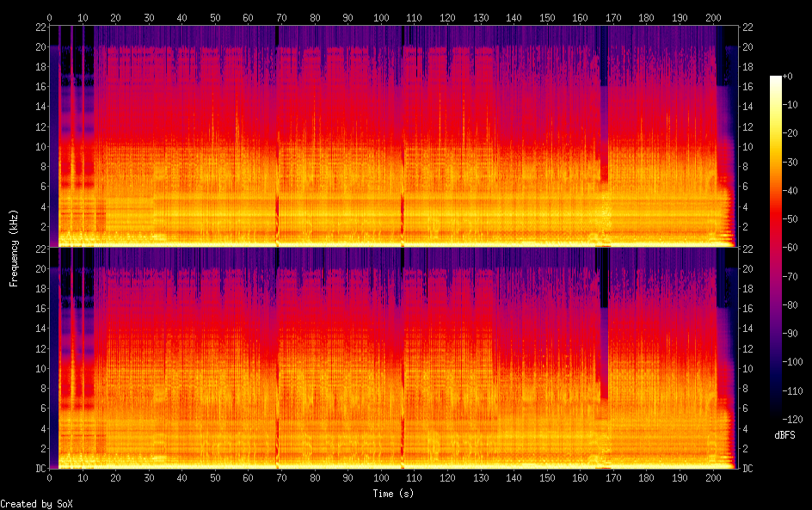Click the "Created by SoX" caption
812x510 pixels.
point(36,504)
